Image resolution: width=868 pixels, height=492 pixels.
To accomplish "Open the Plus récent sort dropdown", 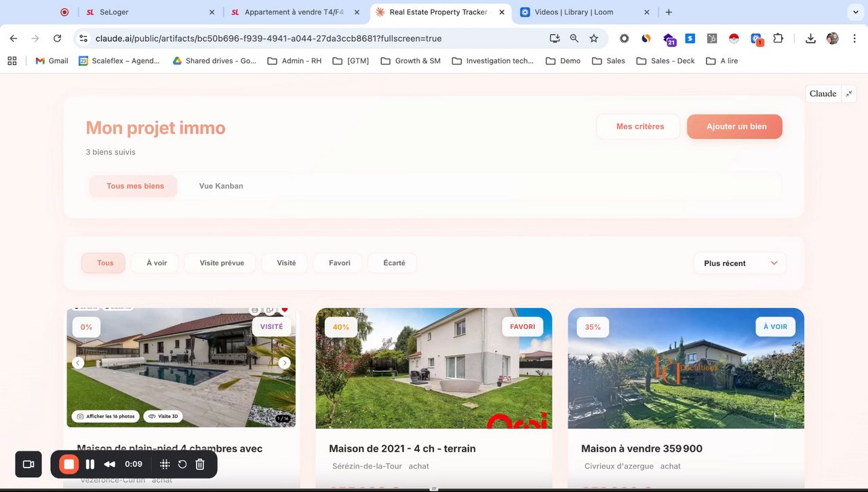I will [x=740, y=263].
